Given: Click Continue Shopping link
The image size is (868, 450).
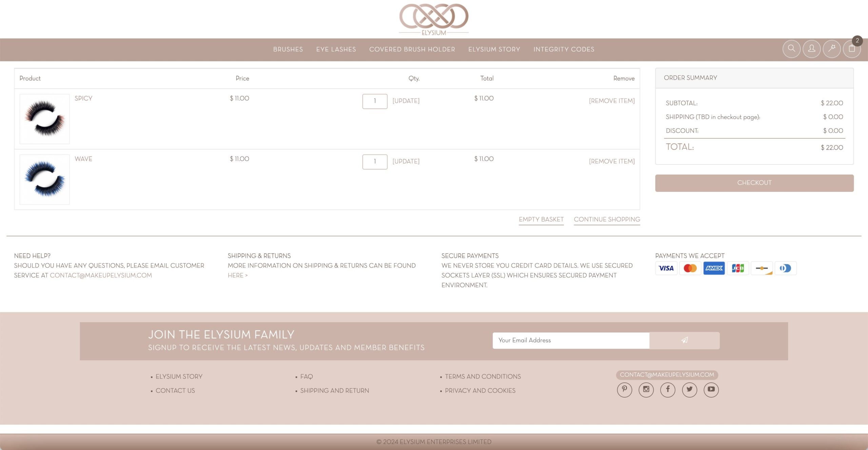Looking at the screenshot, I should (607, 219).
